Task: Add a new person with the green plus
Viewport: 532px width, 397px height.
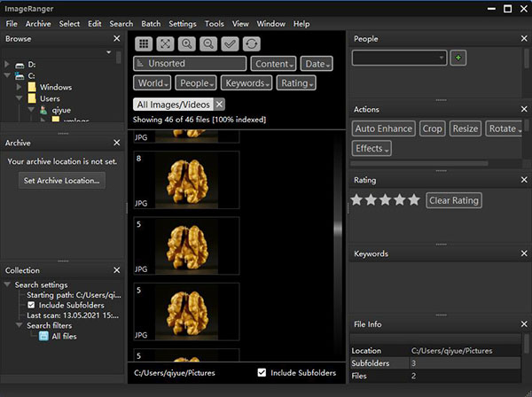Action: [x=458, y=58]
